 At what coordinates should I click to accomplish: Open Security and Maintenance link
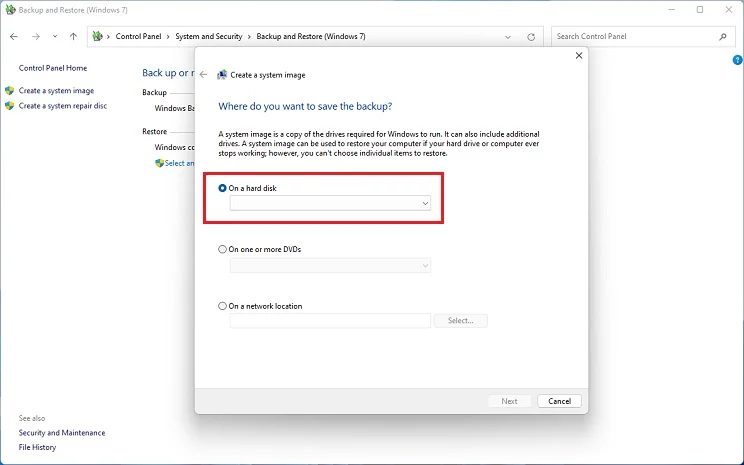62,433
